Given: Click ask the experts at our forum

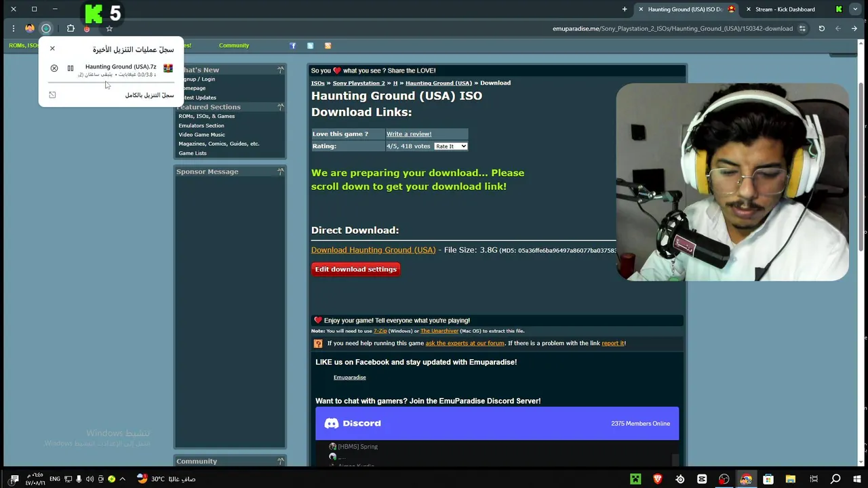Looking at the screenshot, I should coord(465,343).
